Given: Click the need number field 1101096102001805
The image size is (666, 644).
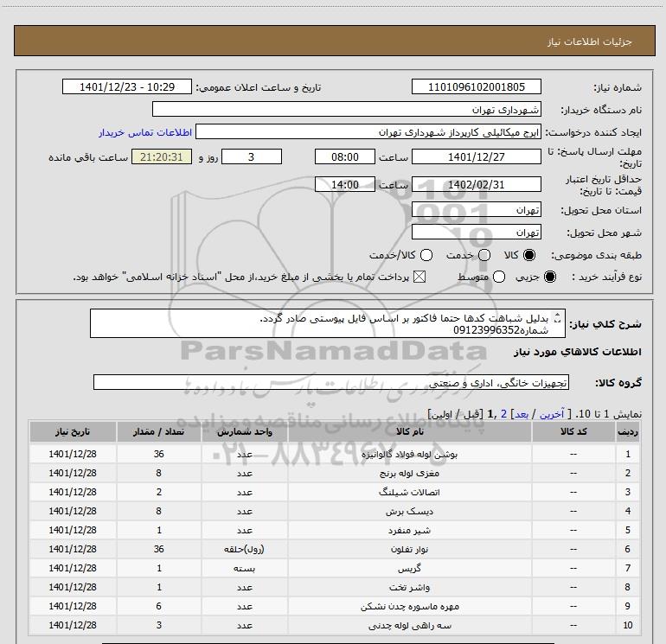Looking at the screenshot, I should (476, 87).
